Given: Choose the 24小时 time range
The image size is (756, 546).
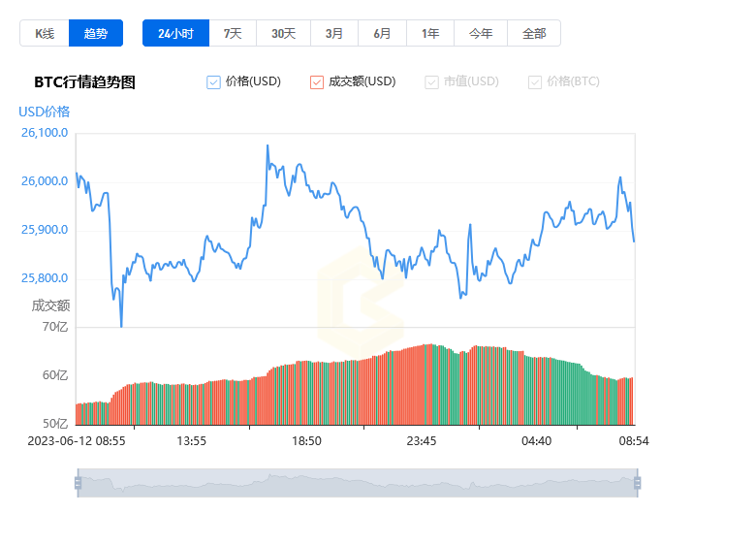Looking at the screenshot, I should click(175, 33).
